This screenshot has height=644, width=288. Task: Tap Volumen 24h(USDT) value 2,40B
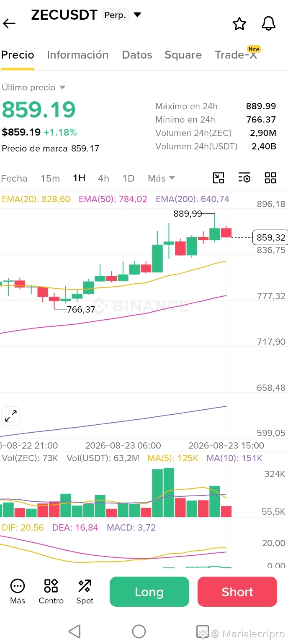click(x=264, y=146)
